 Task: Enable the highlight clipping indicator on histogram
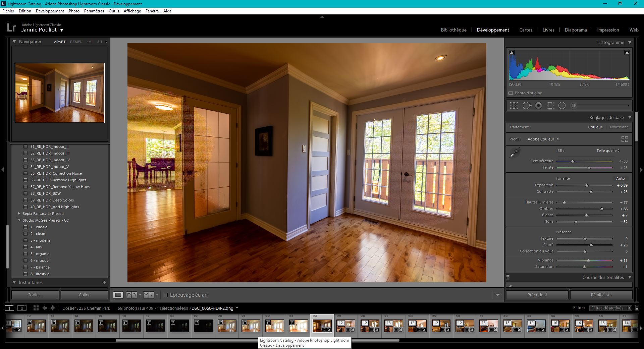point(627,52)
